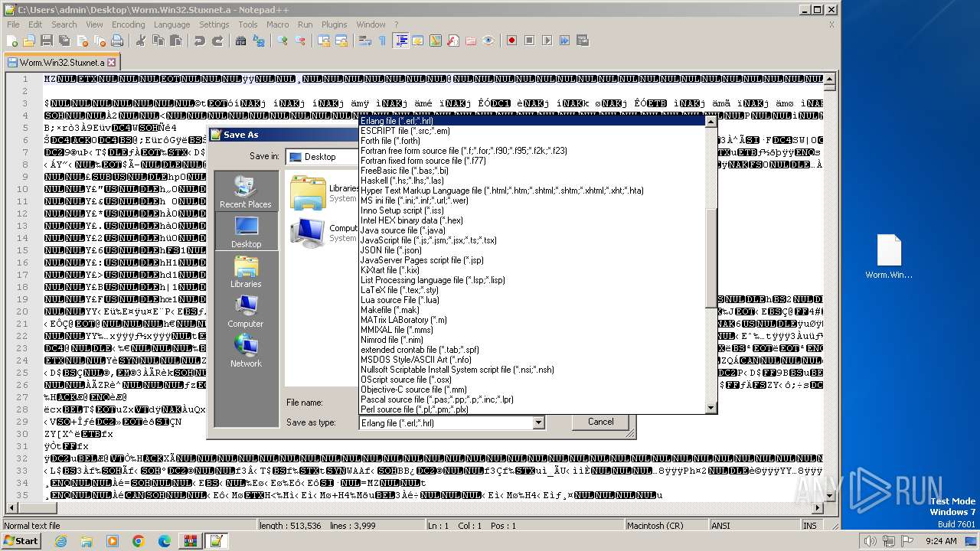Select Desktop in Save As places bar

pos(246,230)
